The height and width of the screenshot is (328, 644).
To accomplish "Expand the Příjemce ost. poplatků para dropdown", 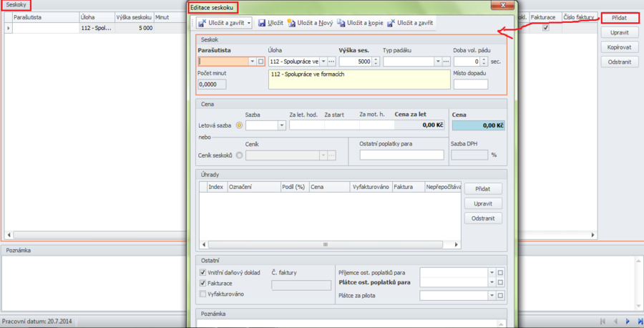I will (491, 272).
